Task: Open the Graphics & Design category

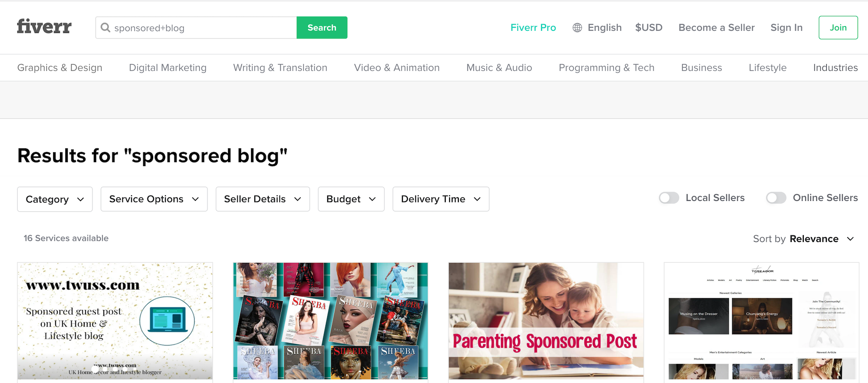Action: (x=60, y=68)
